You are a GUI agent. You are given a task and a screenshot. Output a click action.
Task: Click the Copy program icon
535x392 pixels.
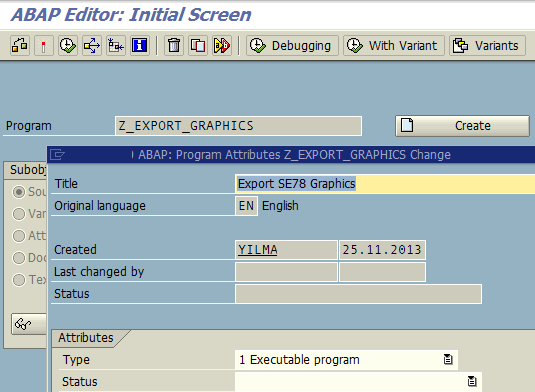[x=198, y=45]
